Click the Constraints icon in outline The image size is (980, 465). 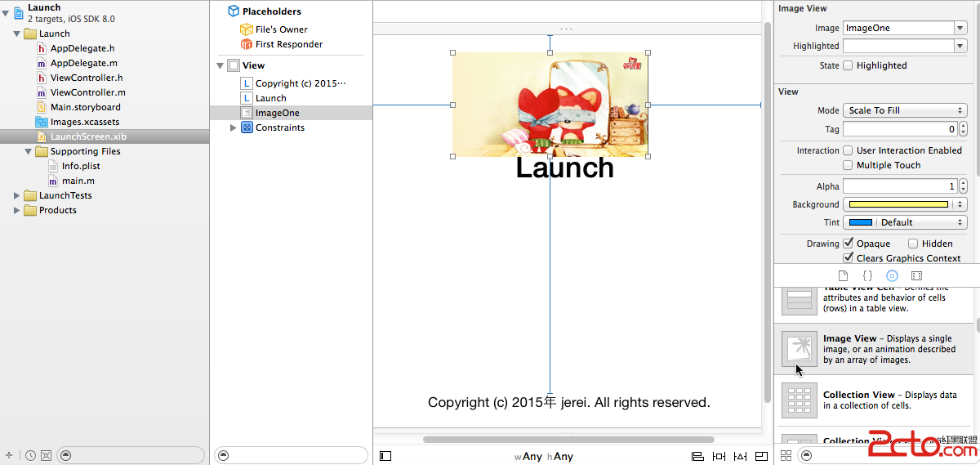(247, 127)
